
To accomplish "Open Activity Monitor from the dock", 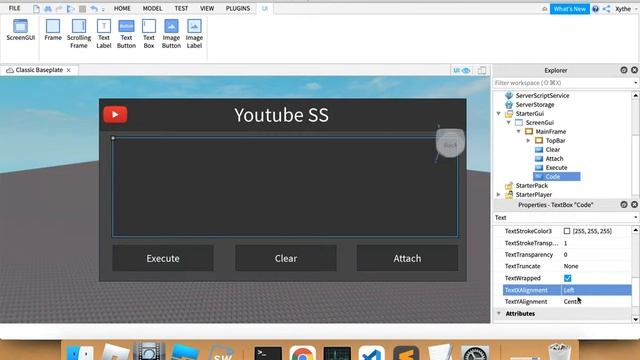I will point(337,353).
